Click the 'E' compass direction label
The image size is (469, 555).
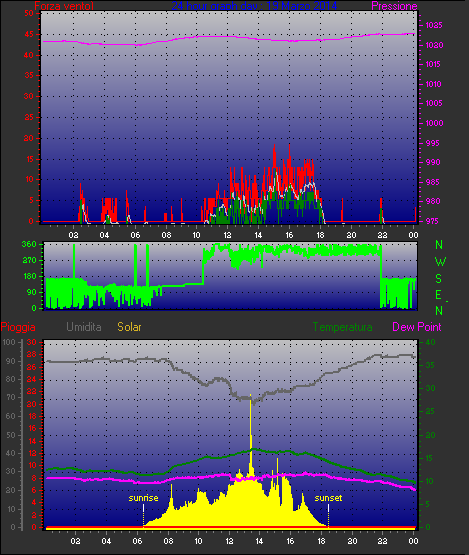(439, 295)
